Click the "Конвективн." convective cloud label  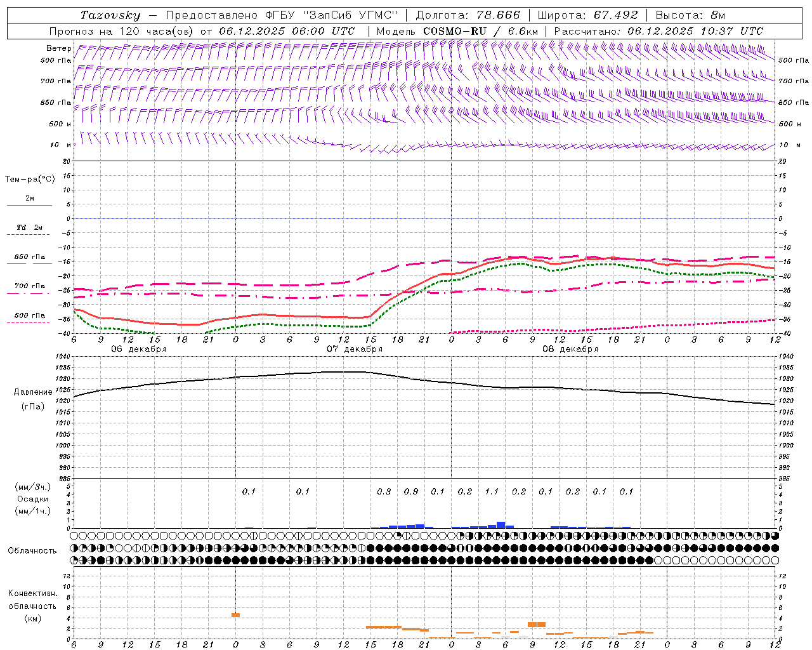(x=32, y=594)
